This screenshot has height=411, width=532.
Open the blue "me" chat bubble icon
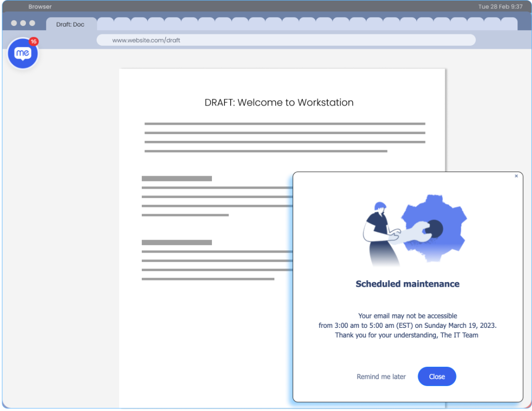click(x=23, y=54)
